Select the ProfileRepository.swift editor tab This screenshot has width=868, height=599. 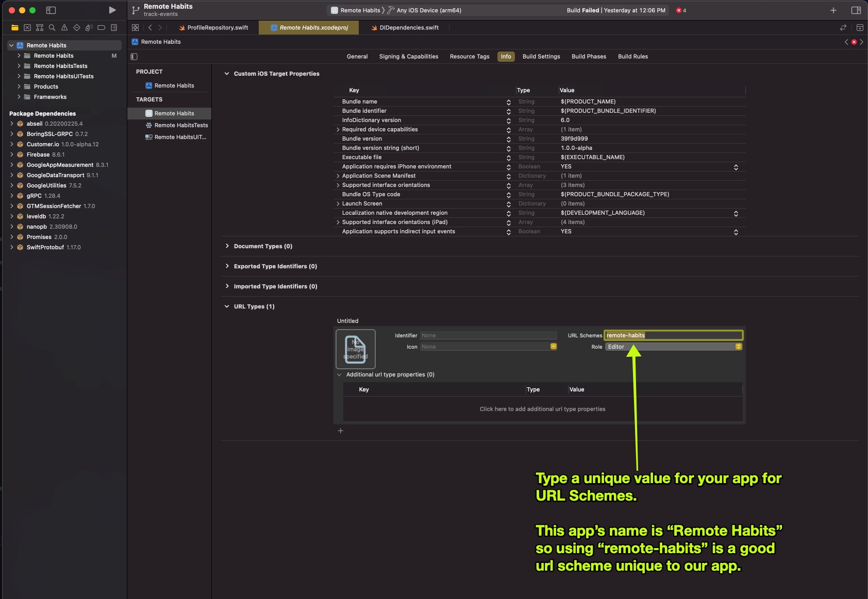click(x=213, y=28)
